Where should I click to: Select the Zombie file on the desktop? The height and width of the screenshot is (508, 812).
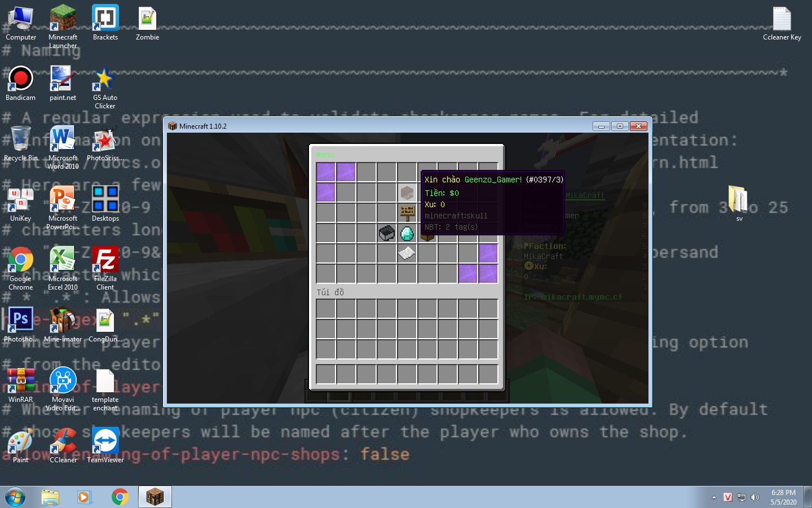(147, 24)
